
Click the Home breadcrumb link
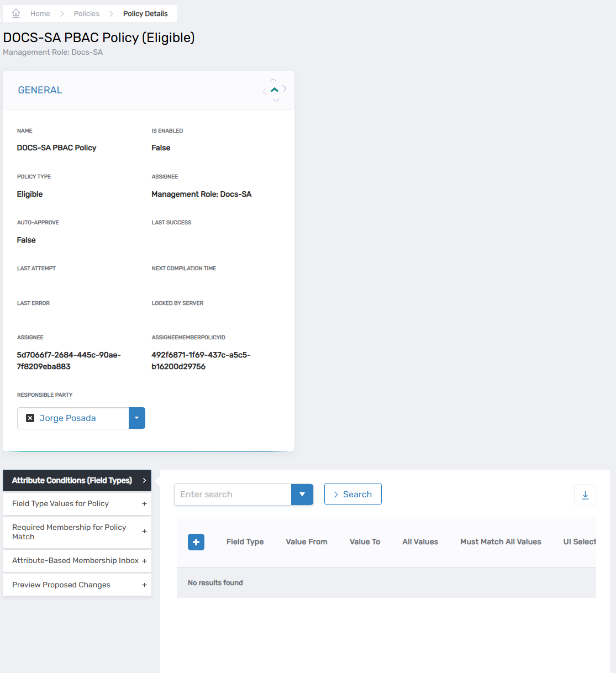tap(40, 14)
